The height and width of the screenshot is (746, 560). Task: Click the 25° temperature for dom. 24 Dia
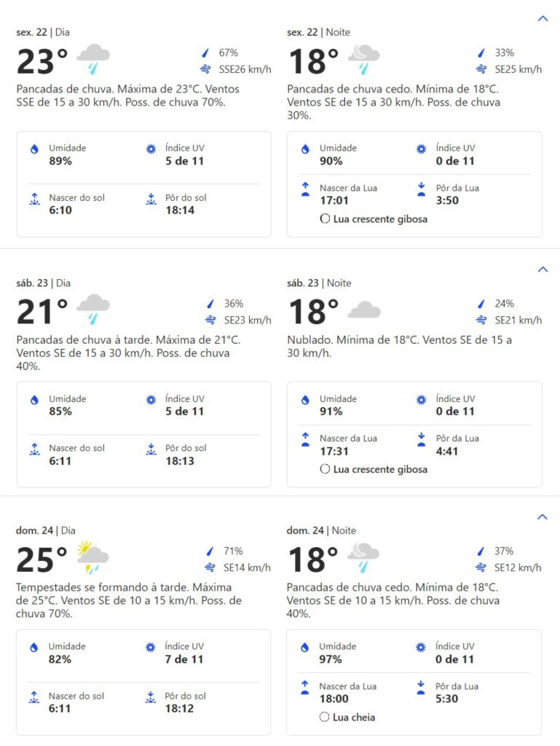(42, 559)
